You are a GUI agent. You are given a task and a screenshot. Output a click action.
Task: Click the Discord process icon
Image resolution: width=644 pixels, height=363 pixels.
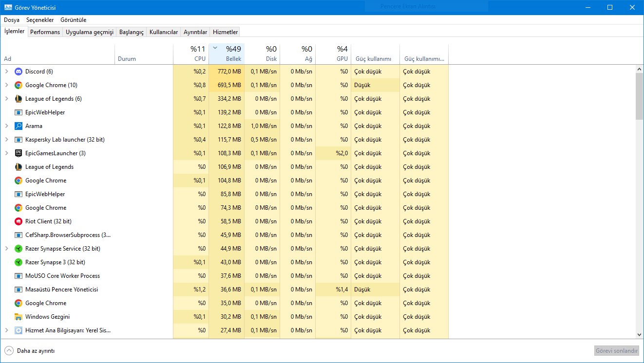(x=19, y=72)
